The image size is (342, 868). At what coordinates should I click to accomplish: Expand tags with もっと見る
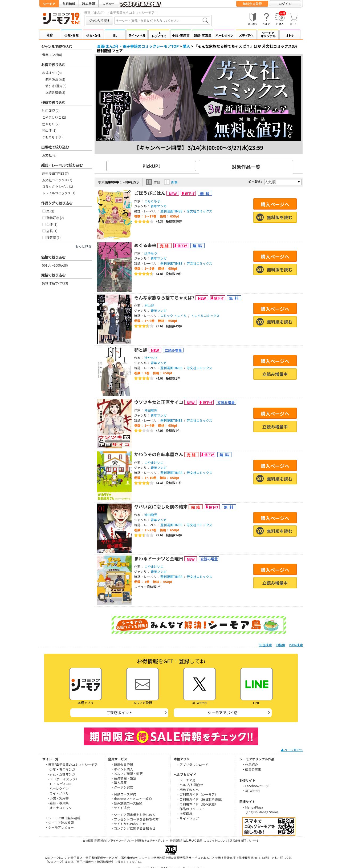[x=83, y=246]
